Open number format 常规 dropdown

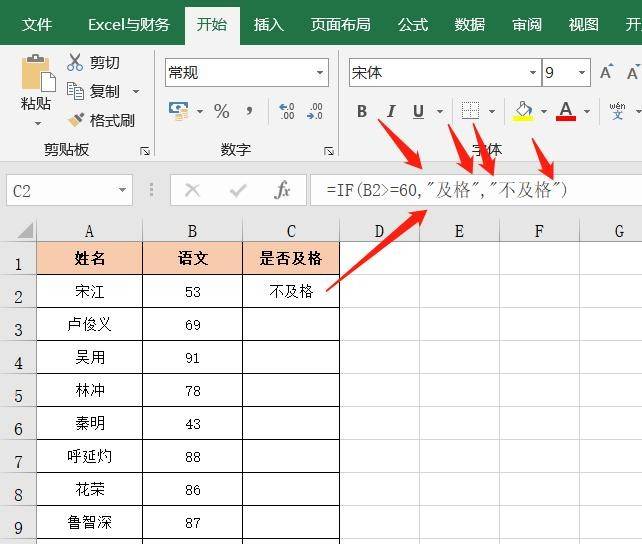point(320,73)
